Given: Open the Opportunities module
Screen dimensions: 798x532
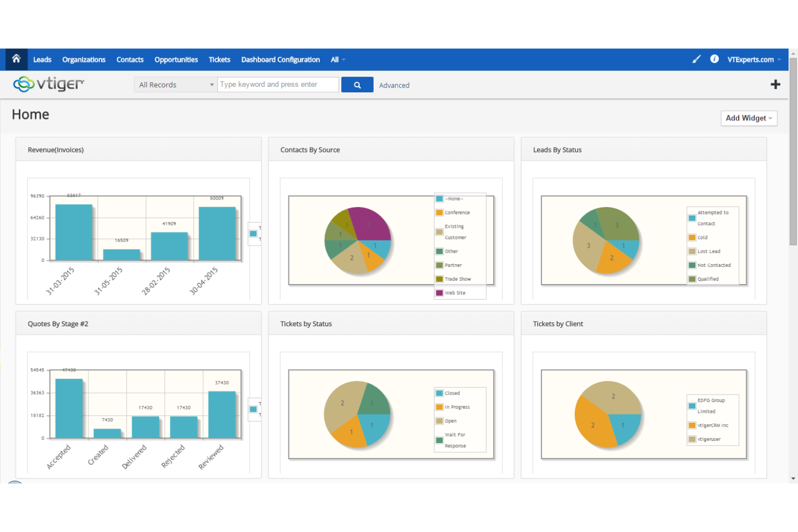Looking at the screenshot, I should 176,59.
